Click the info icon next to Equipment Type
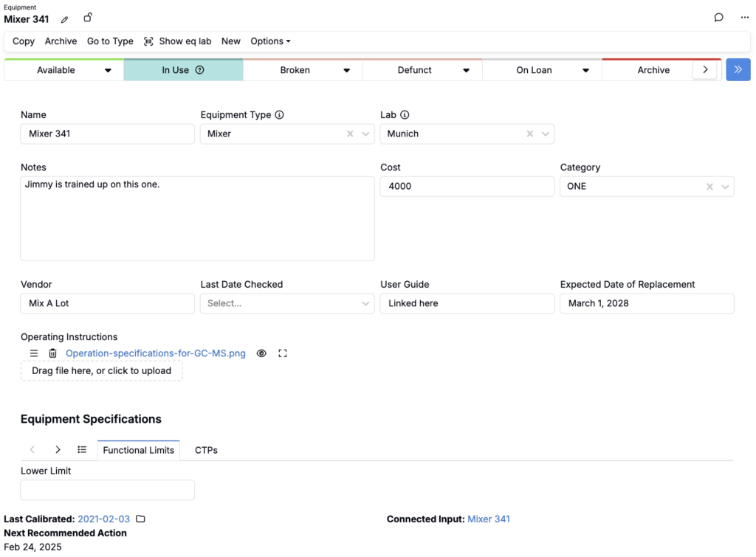The width and height of the screenshot is (756, 557). (280, 115)
